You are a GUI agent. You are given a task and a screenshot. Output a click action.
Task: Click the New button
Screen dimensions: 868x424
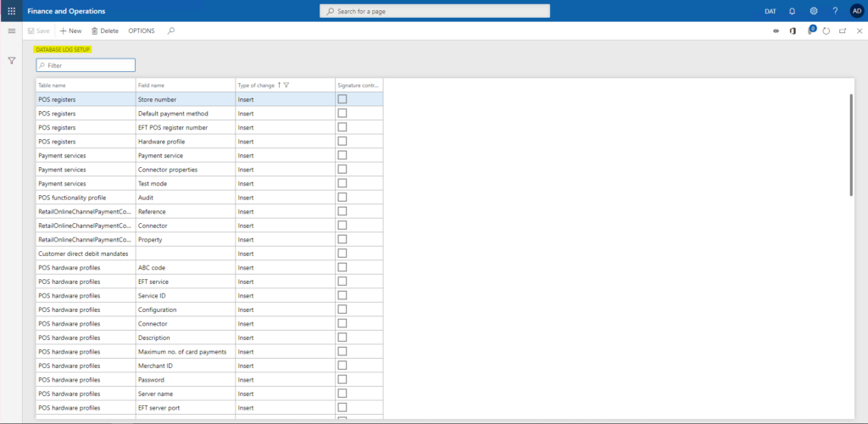71,31
